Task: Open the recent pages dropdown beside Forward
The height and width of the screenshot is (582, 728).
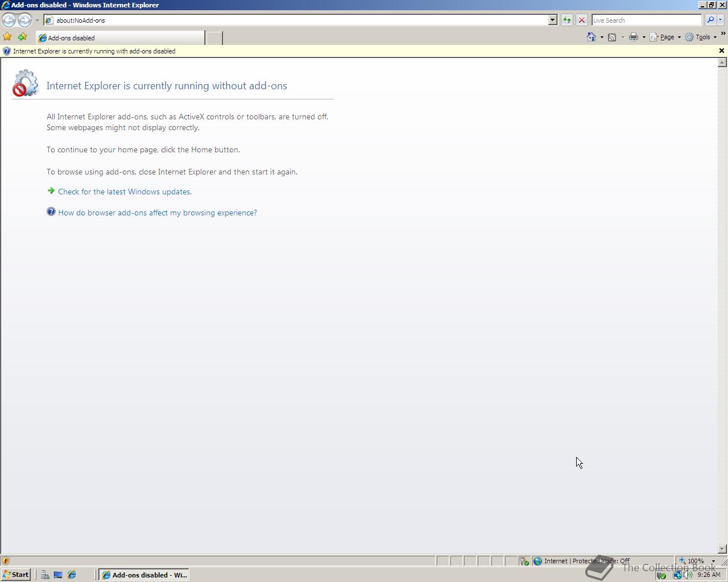Action: tap(37, 20)
